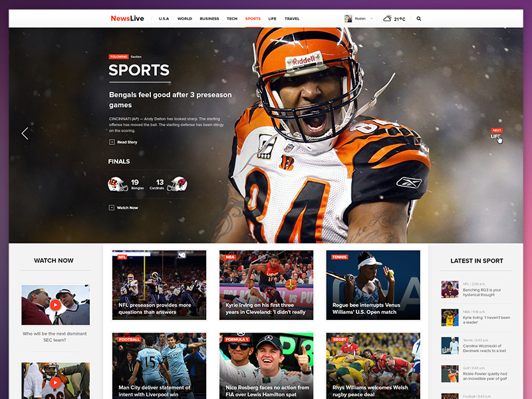Click the Bengals helmet icon
The width and height of the screenshot is (532, 399).
[118, 184]
